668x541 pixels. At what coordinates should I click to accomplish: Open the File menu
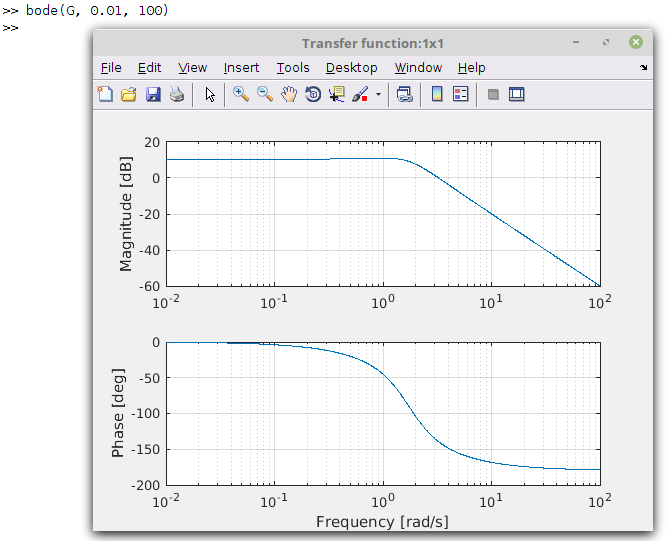pos(111,68)
